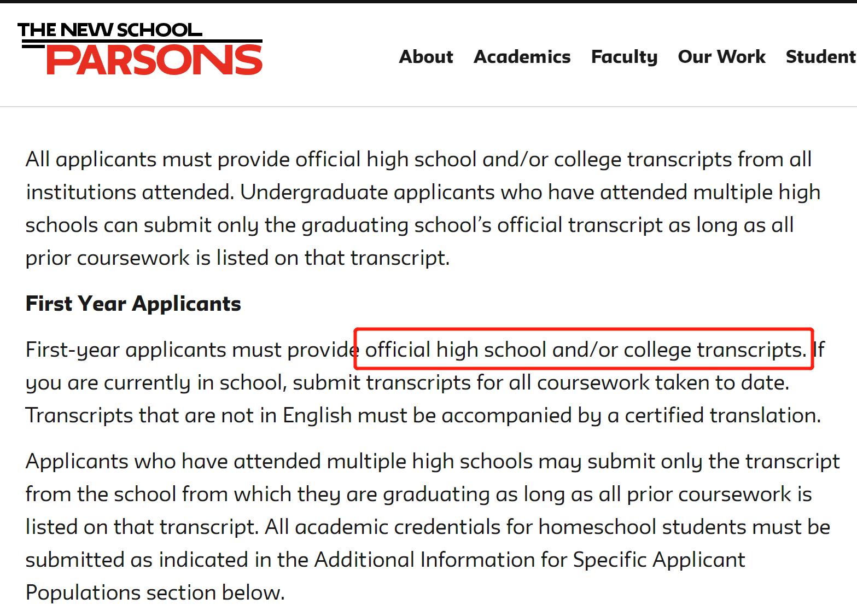Select Our Work in the navigation
Viewport: 857px width, 616px height.
click(721, 57)
